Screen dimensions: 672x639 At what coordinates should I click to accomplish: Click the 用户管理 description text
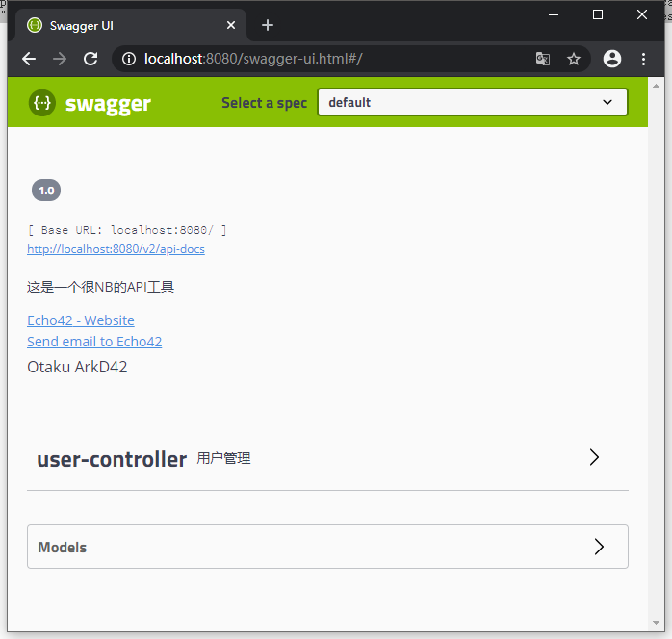(x=223, y=458)
